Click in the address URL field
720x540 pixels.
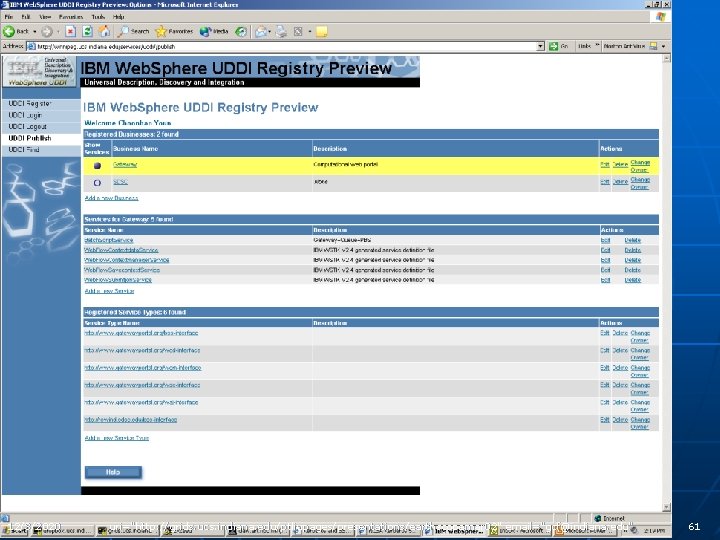[x=286, y=46]
